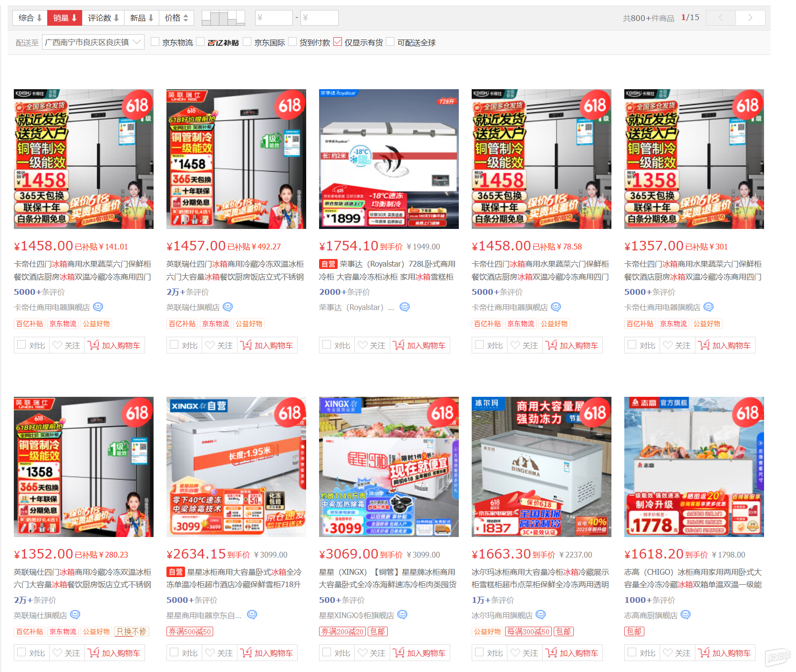Image resolution: width=796 pixels, height=672 pixels.
Task: Switch product list layout view icon
Action: [223, 18]
